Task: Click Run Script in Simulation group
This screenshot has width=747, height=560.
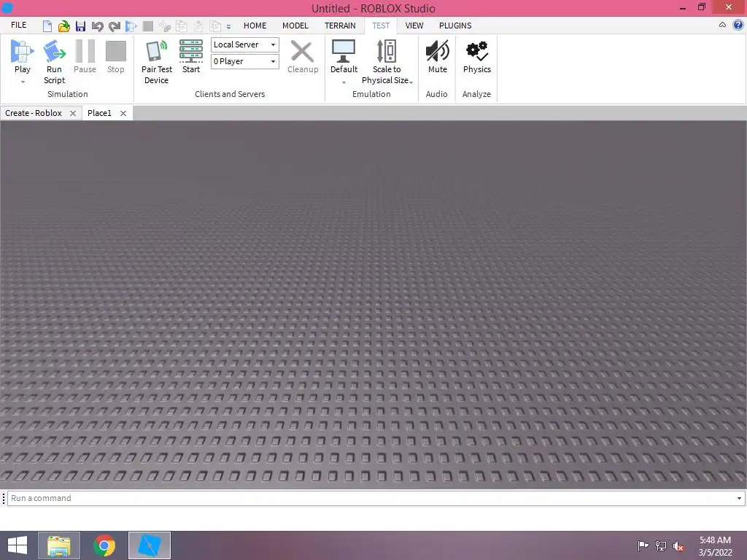Action: click(54, 62)
